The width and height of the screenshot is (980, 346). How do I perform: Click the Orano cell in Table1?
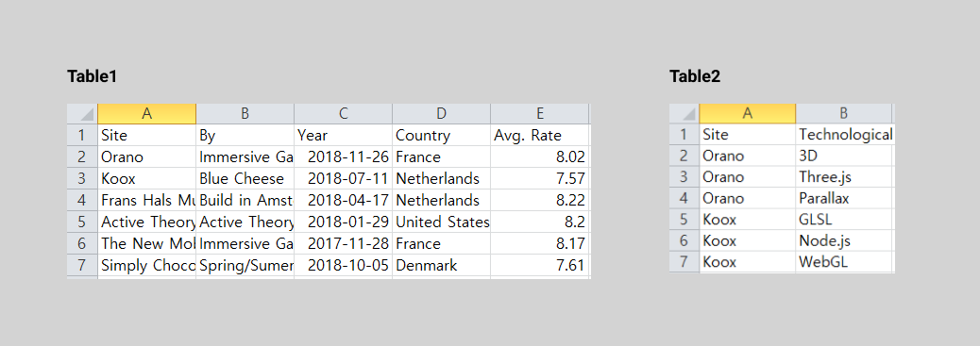click(x=147, y=157)
